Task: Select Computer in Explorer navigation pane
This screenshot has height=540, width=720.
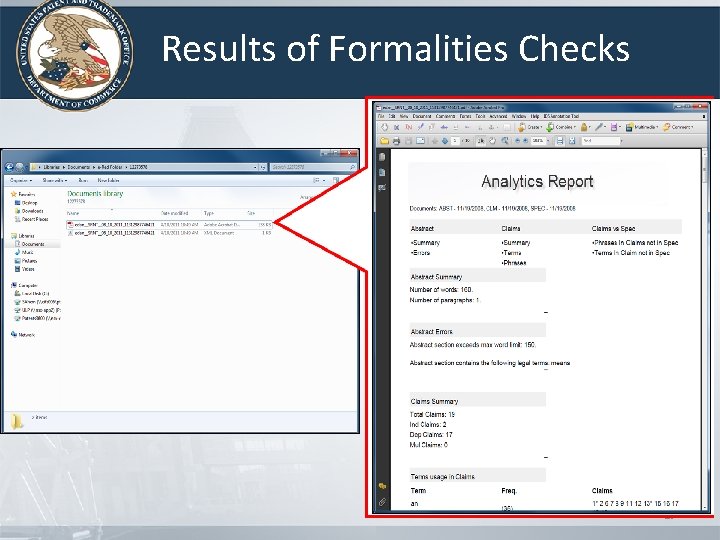Action: (24, 286)
